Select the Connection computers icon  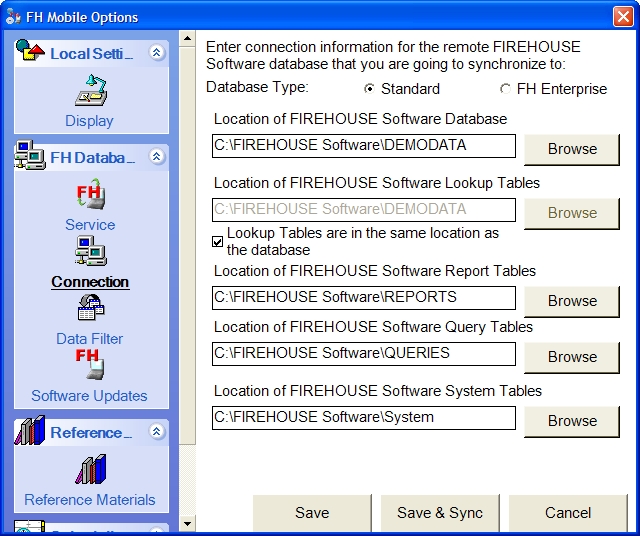91,251
